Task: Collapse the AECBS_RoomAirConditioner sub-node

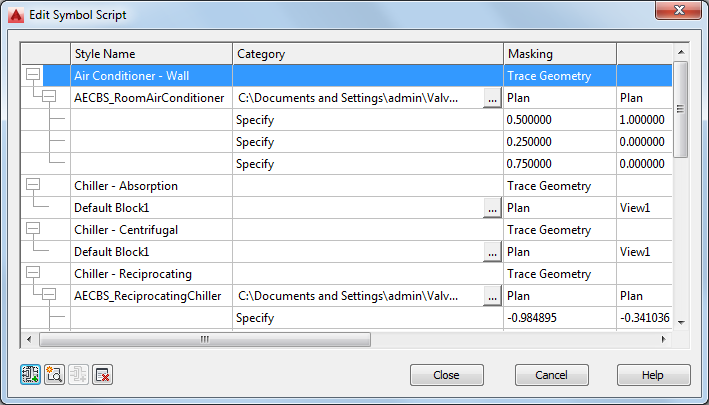Action: (x=48, y=96)
